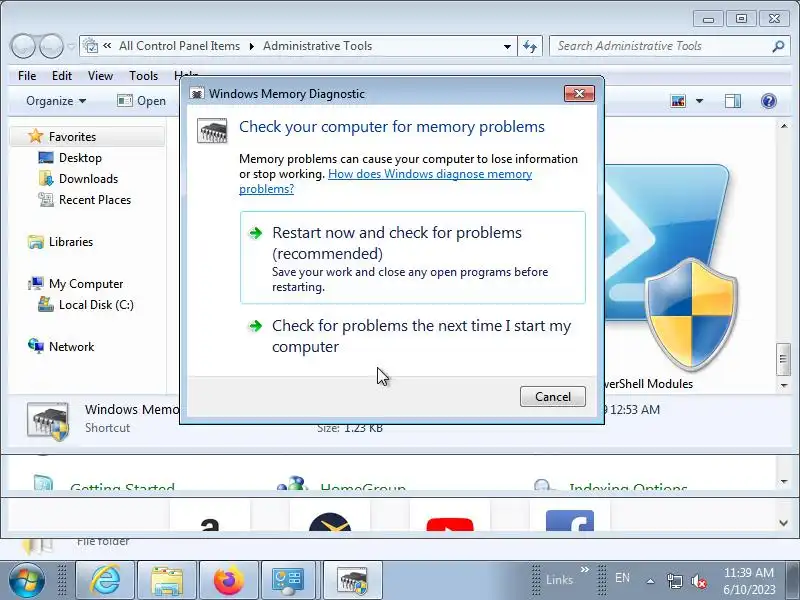
Task: Click the search magnifier icon
Action: pos(778,46)
